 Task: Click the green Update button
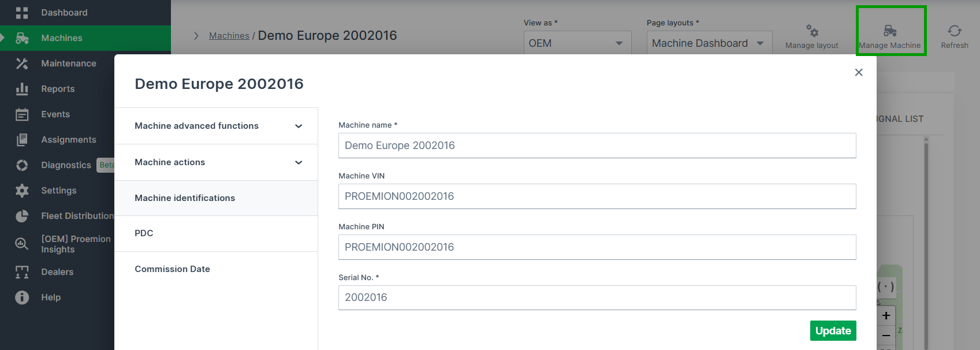click(x=833, y=331)
